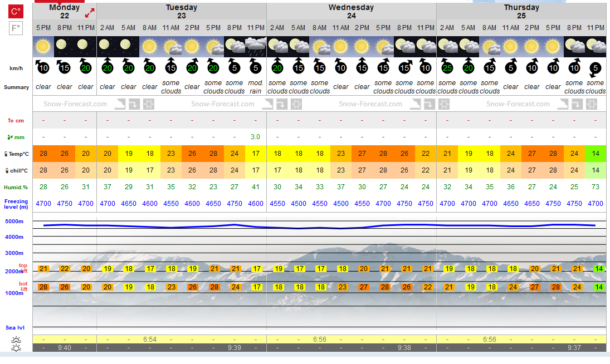Click green 14 cell in Temp°C row
Viewport: 610px width, 364px height.
(596, 154)
